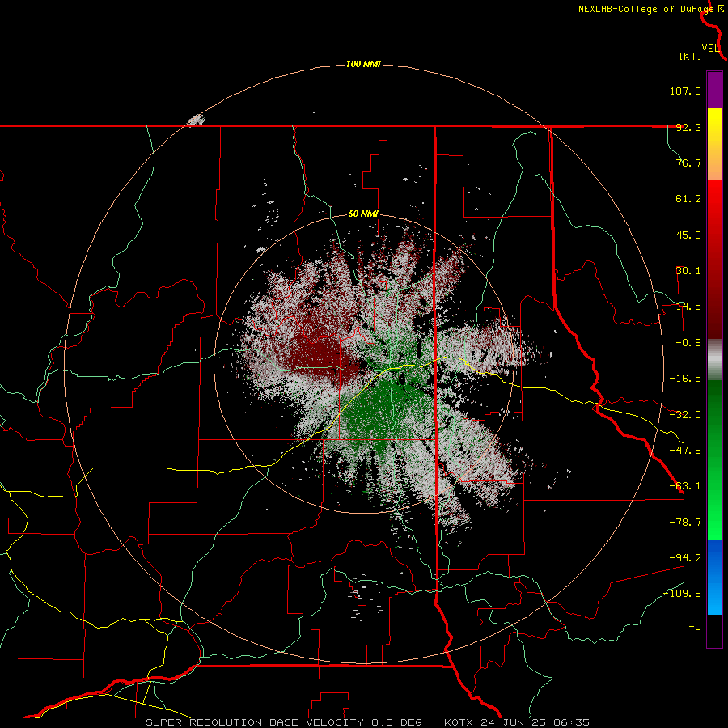Click the -109.8 velocity scale value
This screenshot has height=728, width=728.
coord(682,594)
